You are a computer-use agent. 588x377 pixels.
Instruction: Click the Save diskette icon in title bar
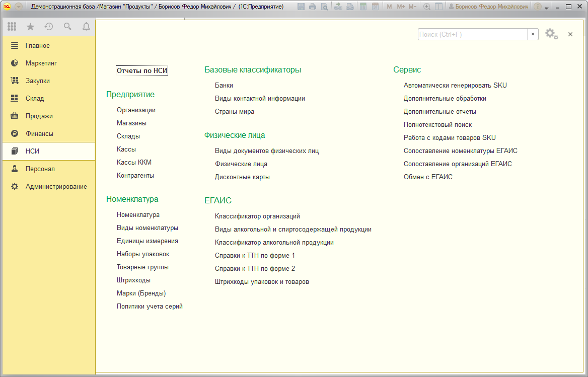point(301,7)
